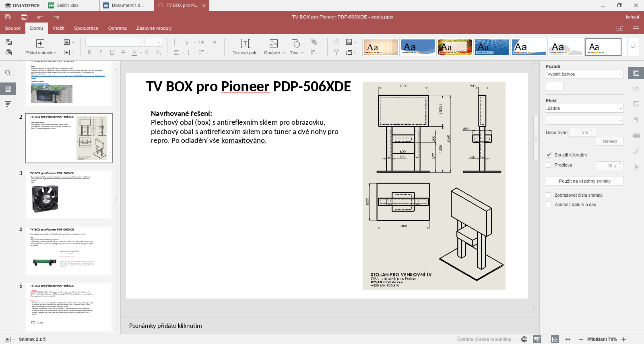Enable Zobrazit datum a čas checkbox

tap(549, 204)
